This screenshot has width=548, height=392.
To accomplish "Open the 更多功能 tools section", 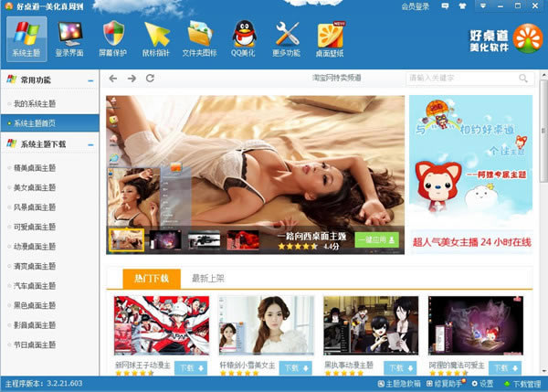I will pos(287,39).
